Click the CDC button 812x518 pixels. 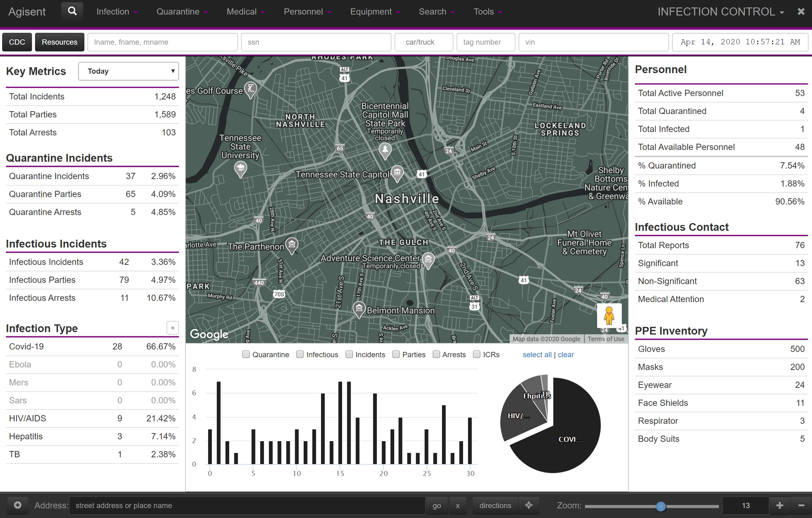pos(17,42)
